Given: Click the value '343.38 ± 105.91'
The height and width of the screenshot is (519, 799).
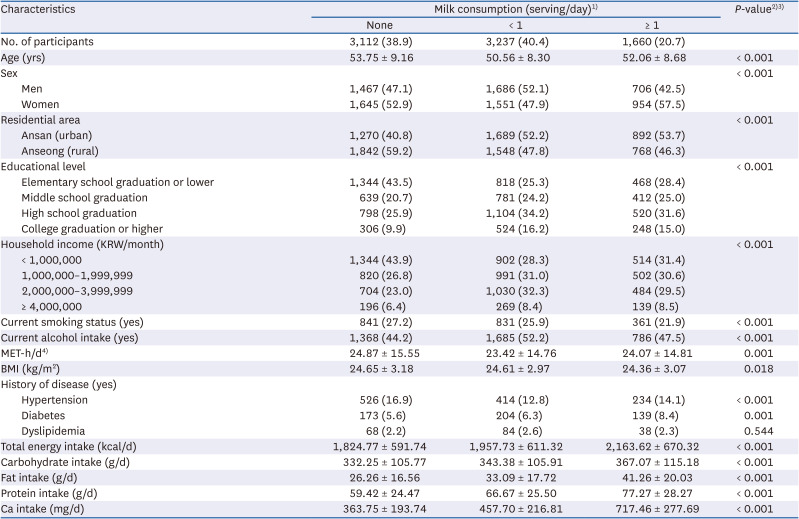Looking at the screenshot, I should 521,462.
